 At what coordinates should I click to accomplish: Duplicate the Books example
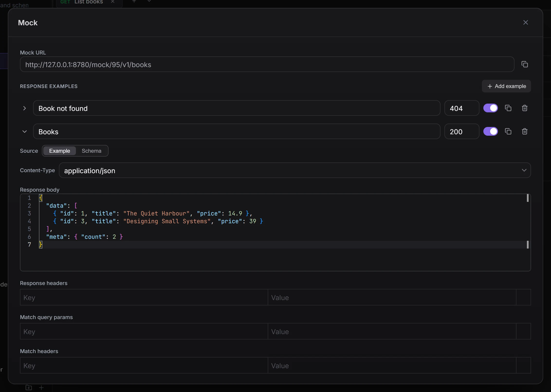coord(508,132)
